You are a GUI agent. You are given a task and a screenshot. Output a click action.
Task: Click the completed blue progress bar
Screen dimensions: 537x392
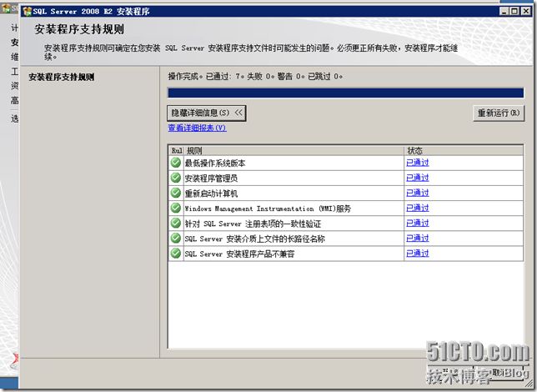345,93
